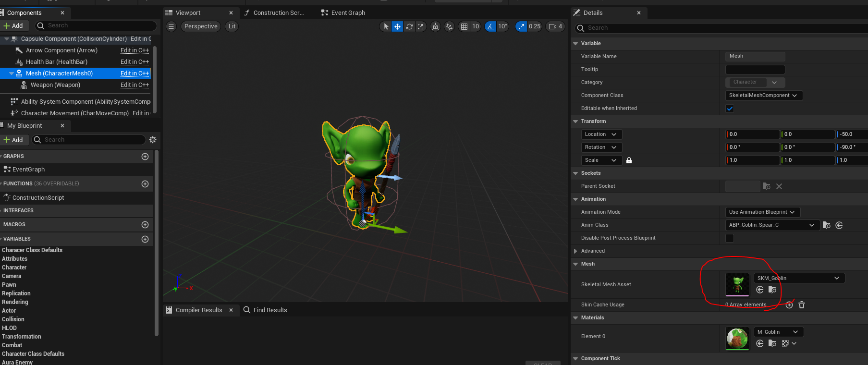Open the SKM_Goblin skeletal mesh dropdown
Viewport: 868px width, 365px height.
click(799, 279)
